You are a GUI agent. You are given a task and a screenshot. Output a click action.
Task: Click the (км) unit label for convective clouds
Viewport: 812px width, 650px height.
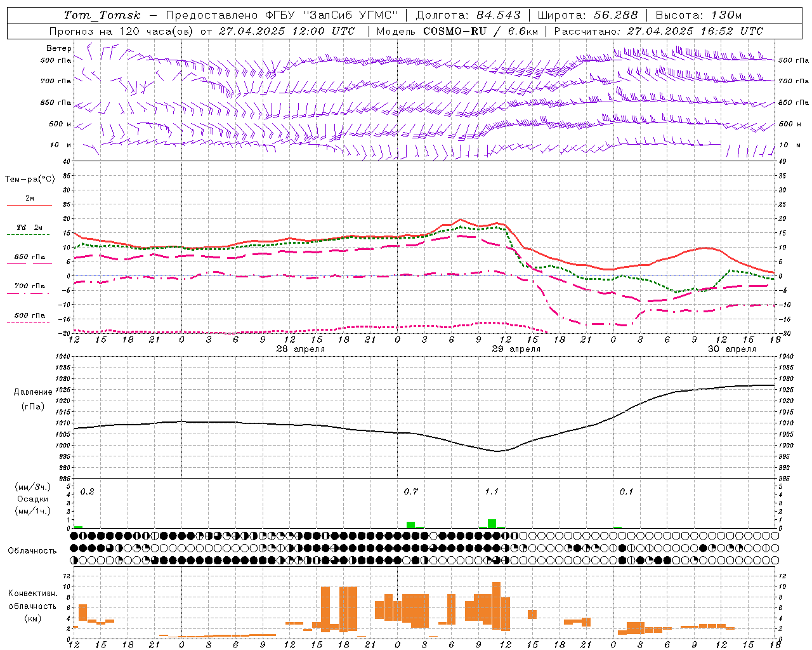point(33,619)
